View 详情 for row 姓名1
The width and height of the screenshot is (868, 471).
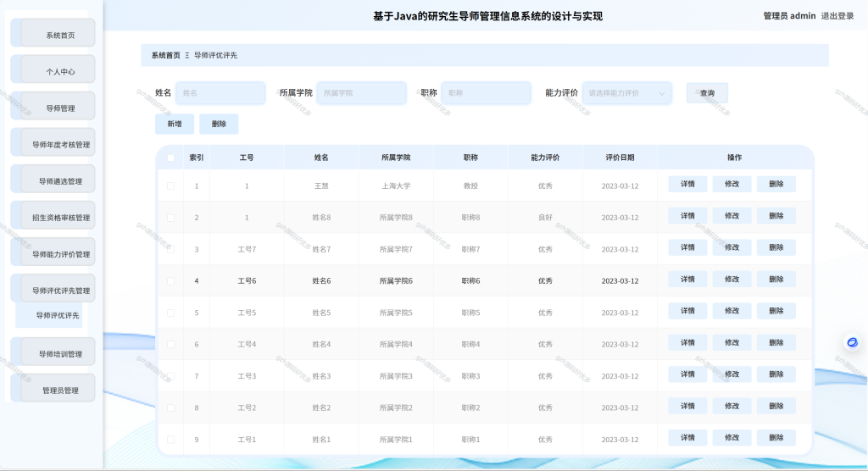[x=687, y=438]
